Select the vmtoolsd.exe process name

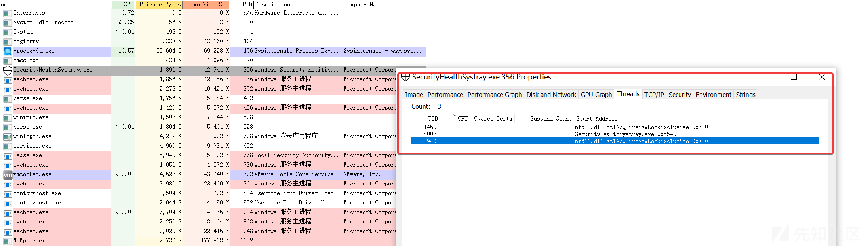[x=32, y=174]
